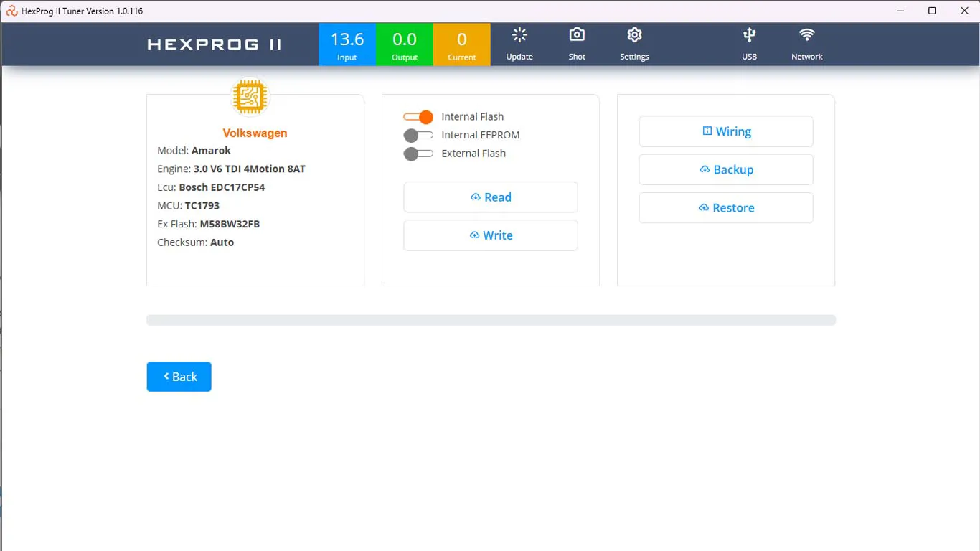
Task: Click the orange Current tile
Action: point(462,44)
